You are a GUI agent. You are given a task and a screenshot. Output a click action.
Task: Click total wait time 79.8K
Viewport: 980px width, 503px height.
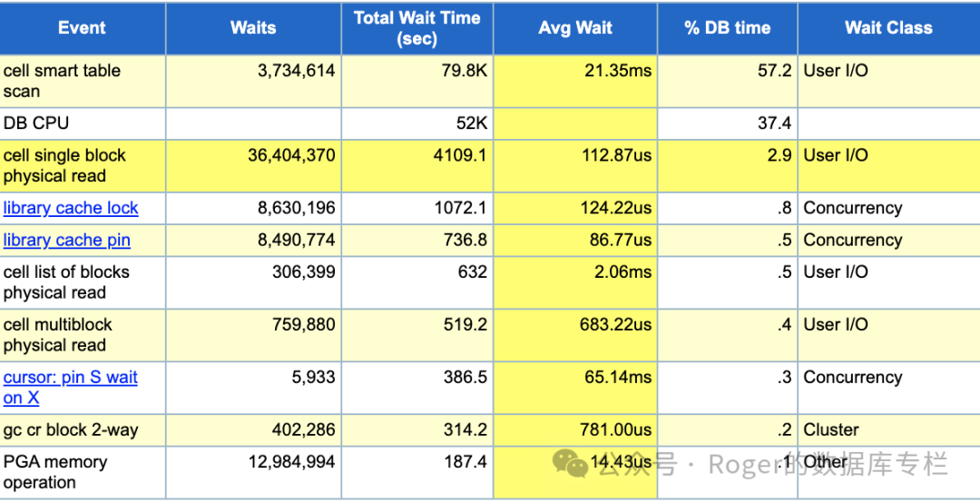coord(465,71)
